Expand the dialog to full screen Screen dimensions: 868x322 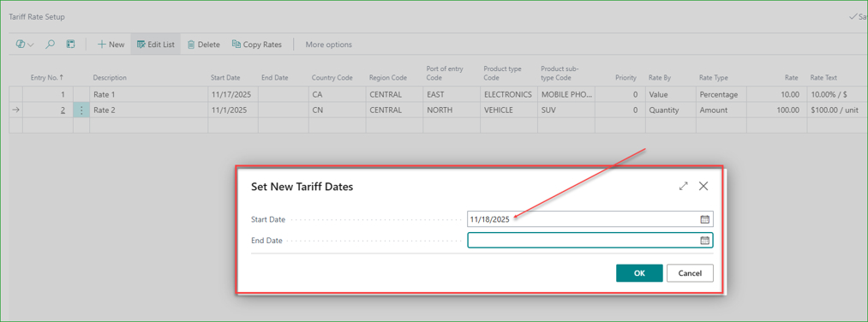coord(684,187)
